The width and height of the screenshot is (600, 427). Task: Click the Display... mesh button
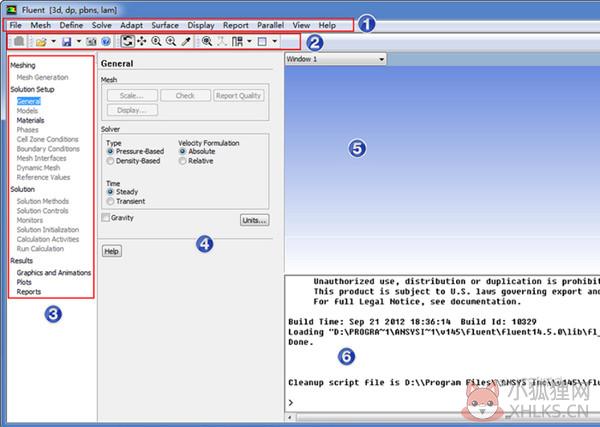pos(132,110)
